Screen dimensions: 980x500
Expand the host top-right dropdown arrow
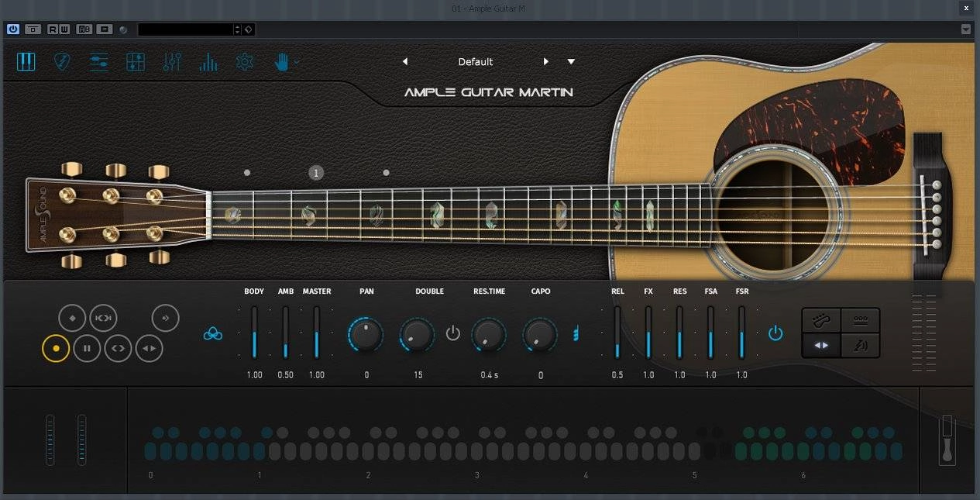(x=966, y=29)
